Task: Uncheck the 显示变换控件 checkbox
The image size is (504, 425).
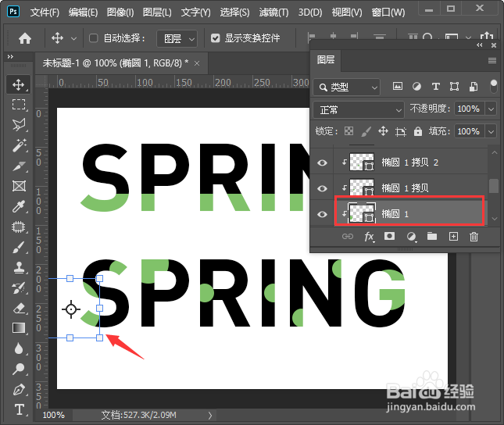Action: point(215,38)
